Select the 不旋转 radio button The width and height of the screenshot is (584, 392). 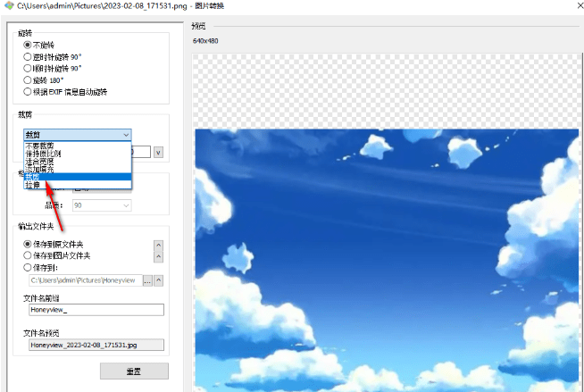[28, 45]
